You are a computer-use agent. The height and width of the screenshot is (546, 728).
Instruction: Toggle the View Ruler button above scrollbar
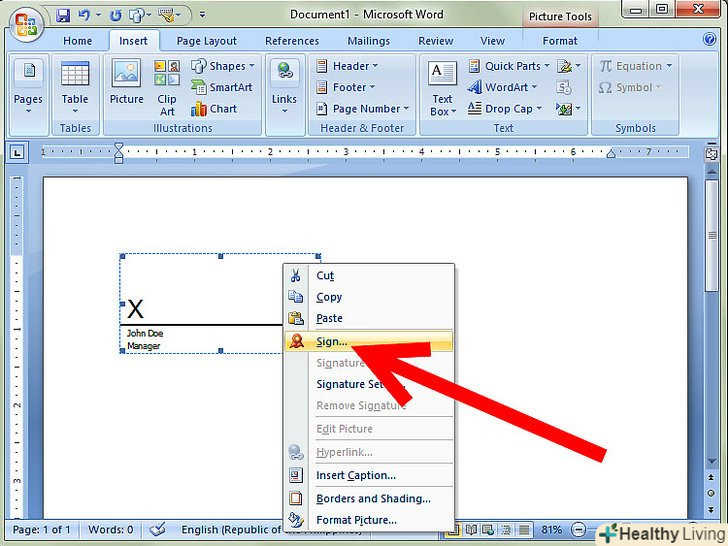click(x=711, y=154)
